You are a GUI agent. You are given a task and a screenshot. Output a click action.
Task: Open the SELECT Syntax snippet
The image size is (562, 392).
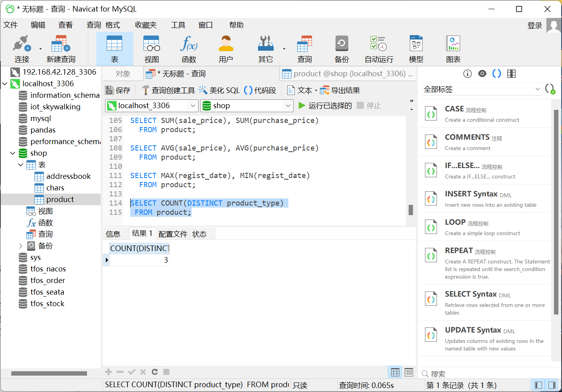click(x=485, y=302)
